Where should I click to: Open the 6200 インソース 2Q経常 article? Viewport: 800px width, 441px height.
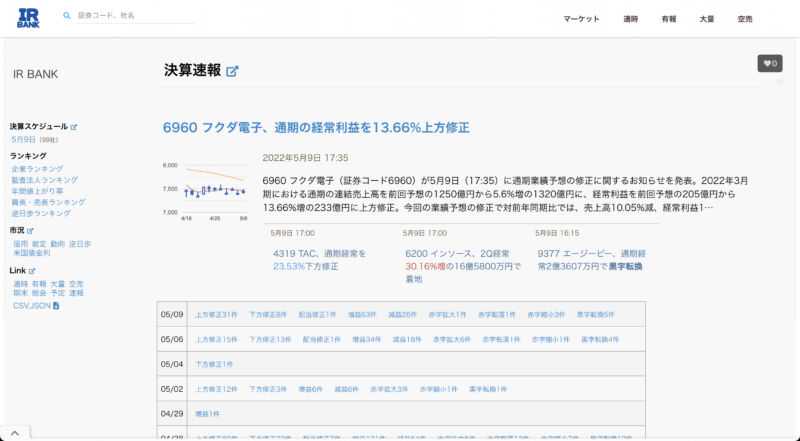coord(463,266)
